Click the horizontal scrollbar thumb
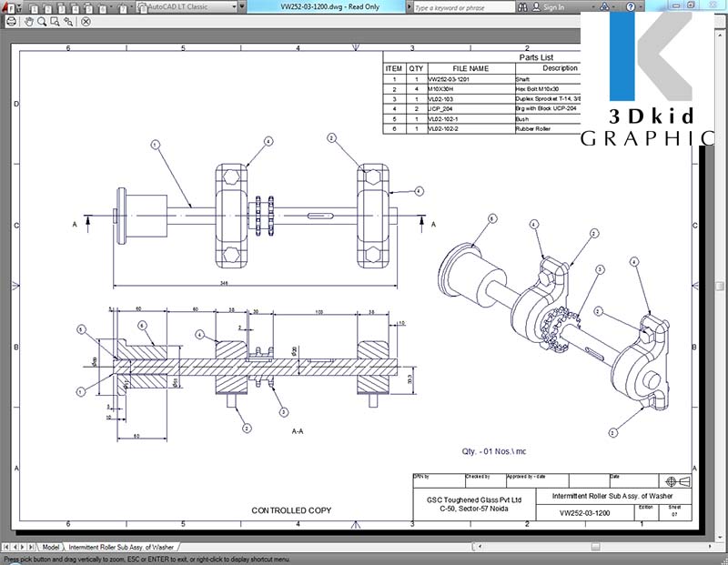 click(x=595, y=547)
